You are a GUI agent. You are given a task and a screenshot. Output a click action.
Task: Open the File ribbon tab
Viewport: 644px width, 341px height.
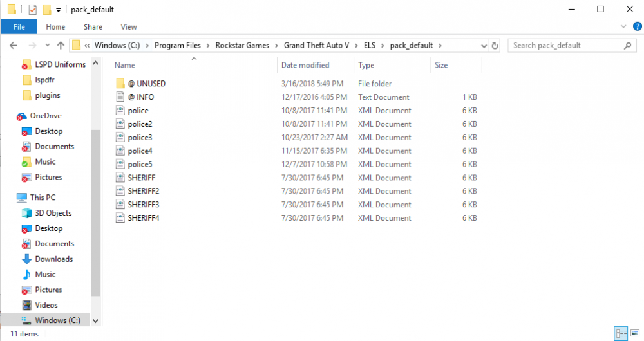[x=19, y=27]
